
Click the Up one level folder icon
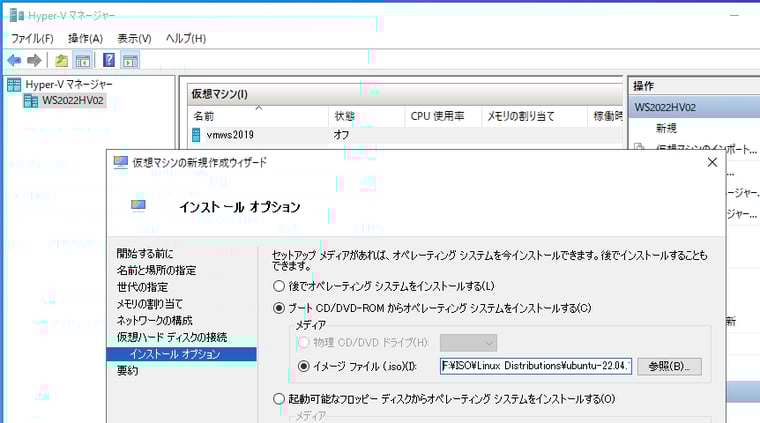click(x=62, y=61)
